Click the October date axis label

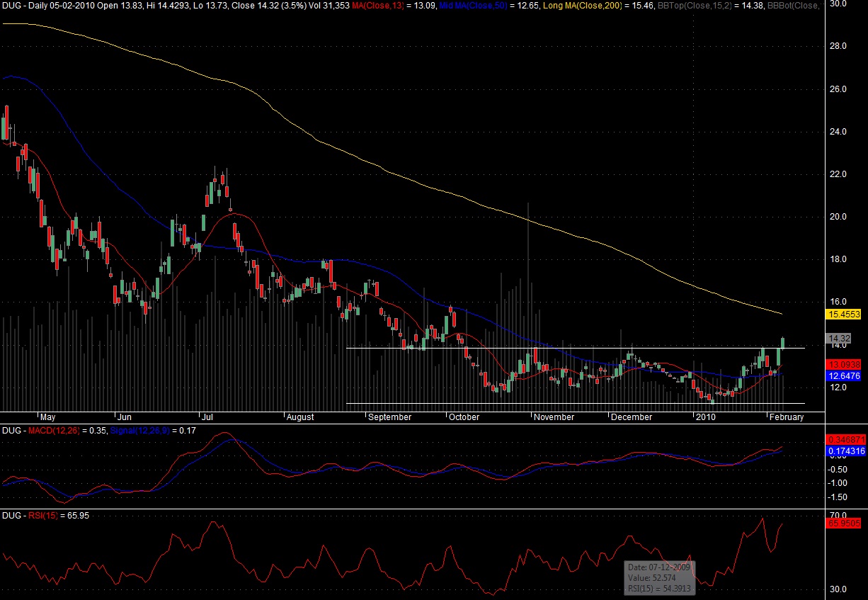464,417
